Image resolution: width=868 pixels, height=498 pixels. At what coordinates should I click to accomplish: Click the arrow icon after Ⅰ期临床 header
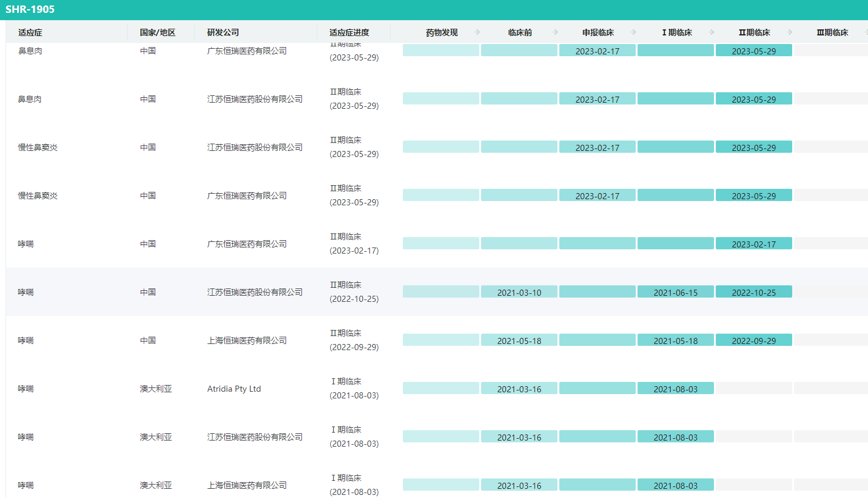coord(712,32)
